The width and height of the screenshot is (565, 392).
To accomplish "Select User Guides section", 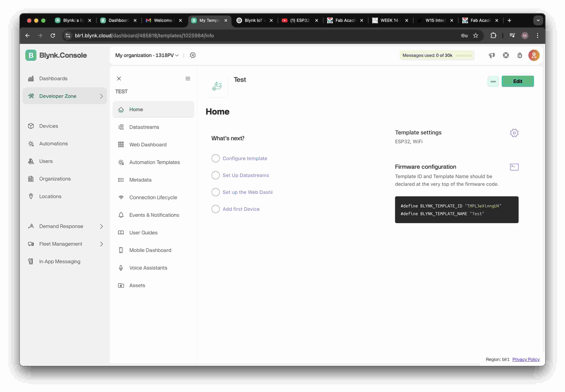I will (153, 233).
